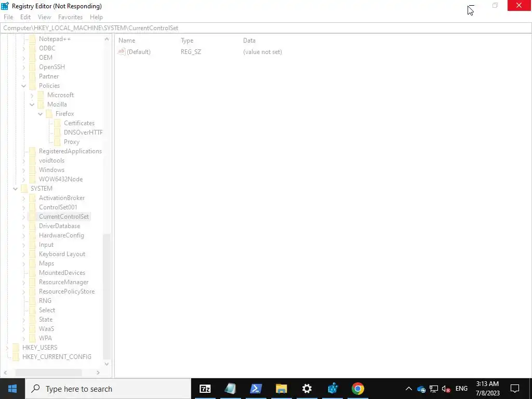Collapse the Policies key
Image resolution: width=532 pixels, height=399 pixels.
coord(24,86)
